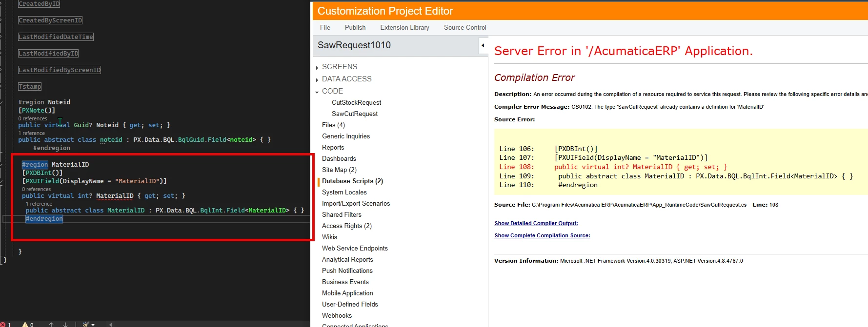Screen dimensions: 868x327
Task: Open Generic Inquiries section
Action: (x=346, y=136)
